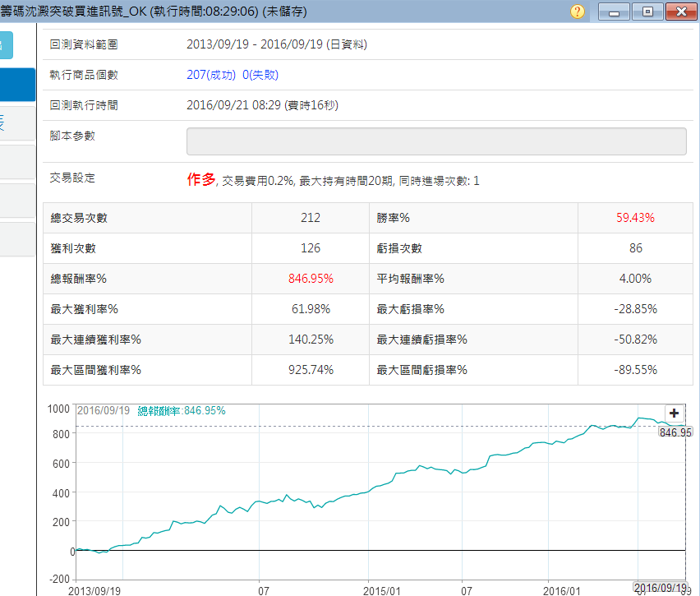This screenshot has height=596, width=700.
Task: Select the red 846.95% total return cell
Action: [x=311, y=279]
